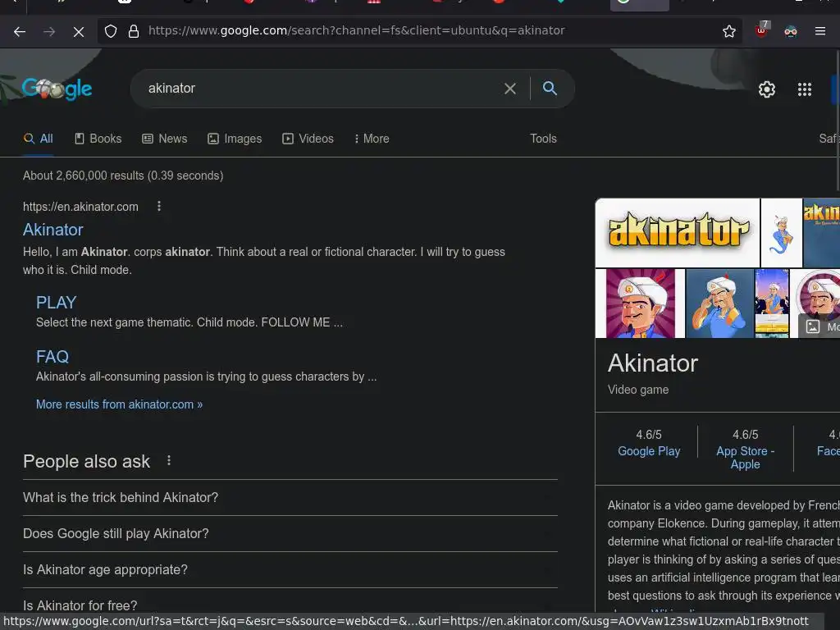
Task: Expand What is the trick behind Akinator?
Action: pyautogui.click(x=290, y=498)
